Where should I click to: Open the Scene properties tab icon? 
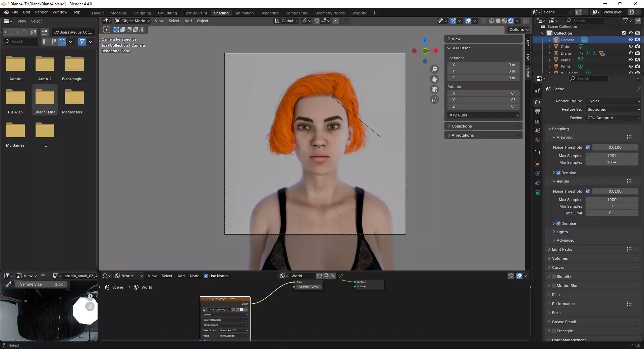(x=538, y=130)
